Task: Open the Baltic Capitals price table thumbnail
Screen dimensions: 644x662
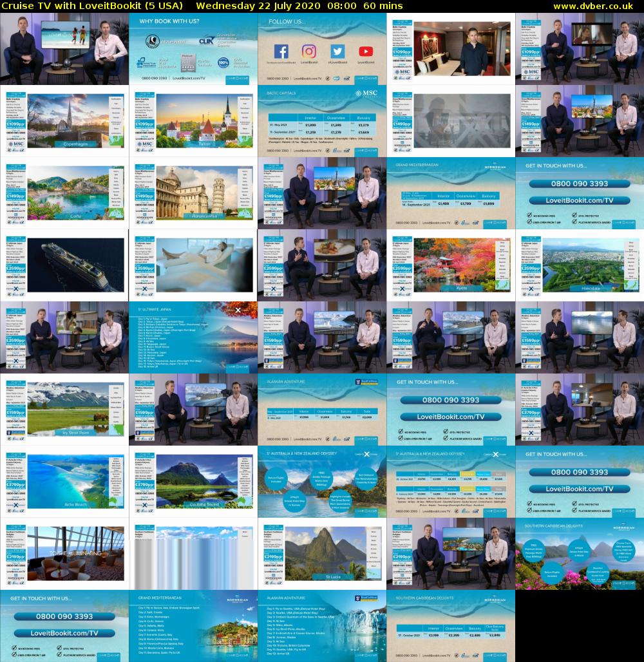Action: point(322,121)
